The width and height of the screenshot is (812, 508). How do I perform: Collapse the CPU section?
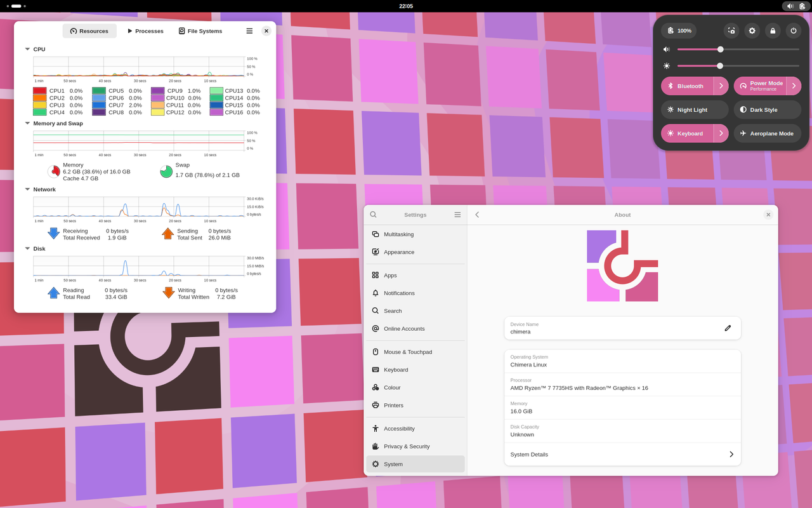coord(27,49)
